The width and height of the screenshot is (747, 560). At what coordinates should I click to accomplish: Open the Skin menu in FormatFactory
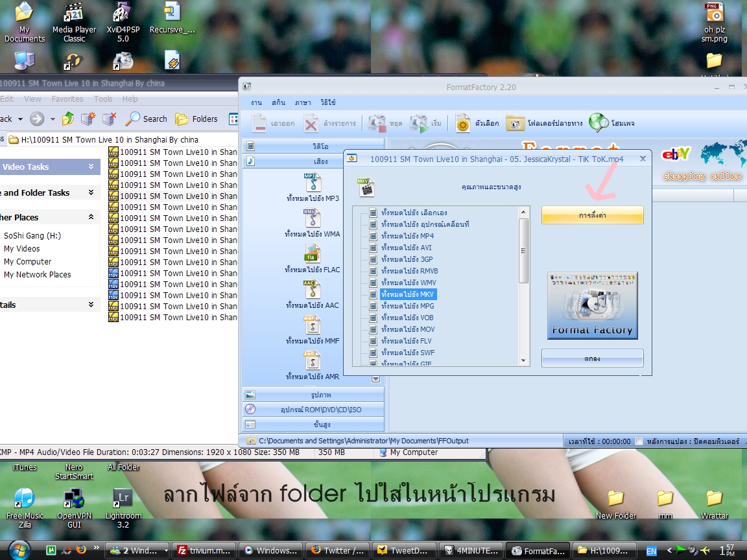[279, 103]
